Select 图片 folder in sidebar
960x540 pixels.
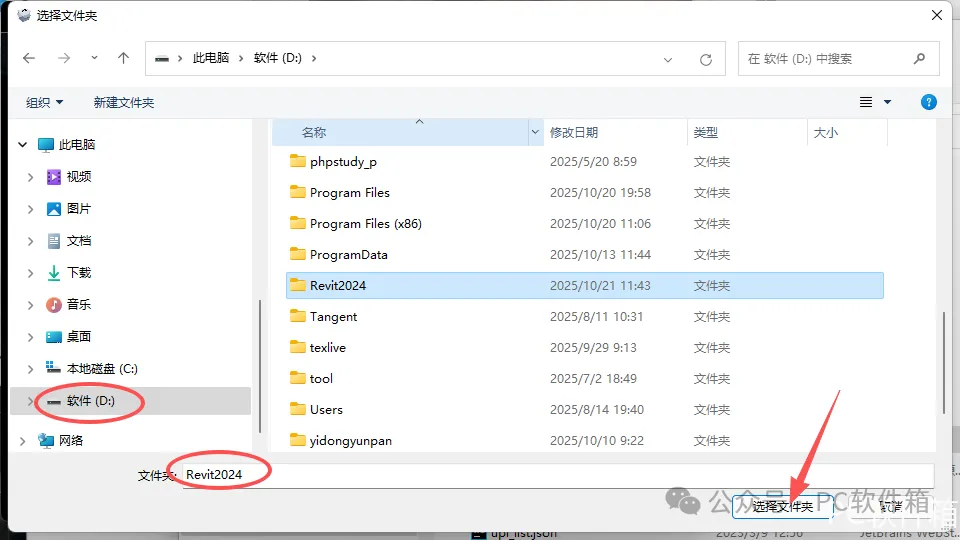pyautogui.click(x=79, y=209)
